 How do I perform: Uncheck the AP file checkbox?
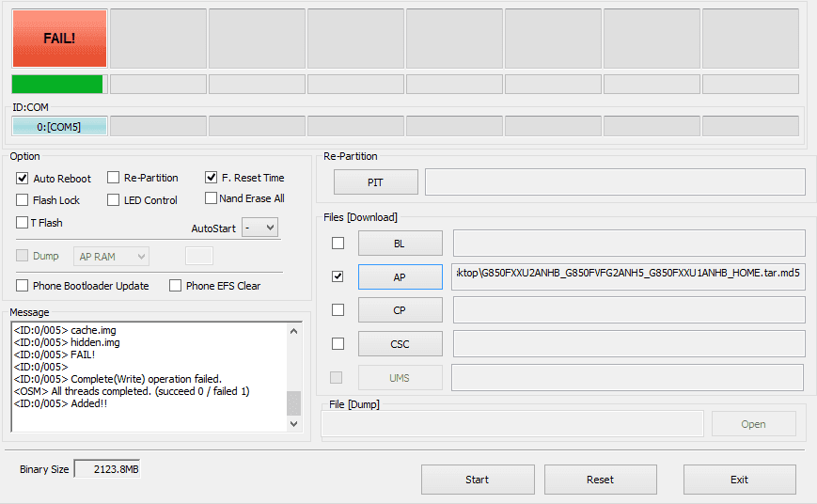(338, 276)
